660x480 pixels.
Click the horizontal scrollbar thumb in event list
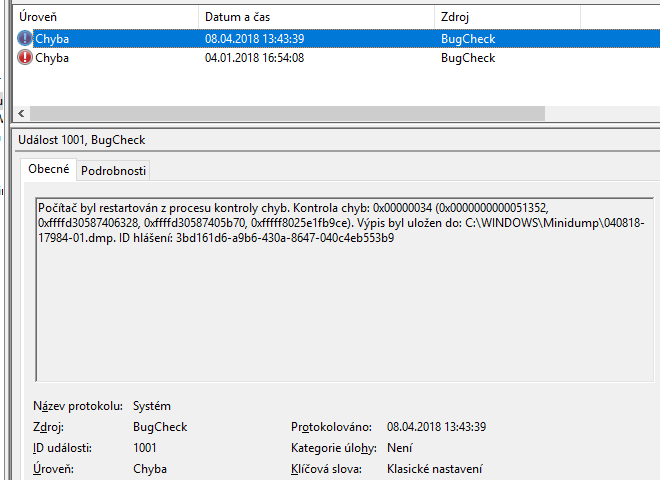287,113
